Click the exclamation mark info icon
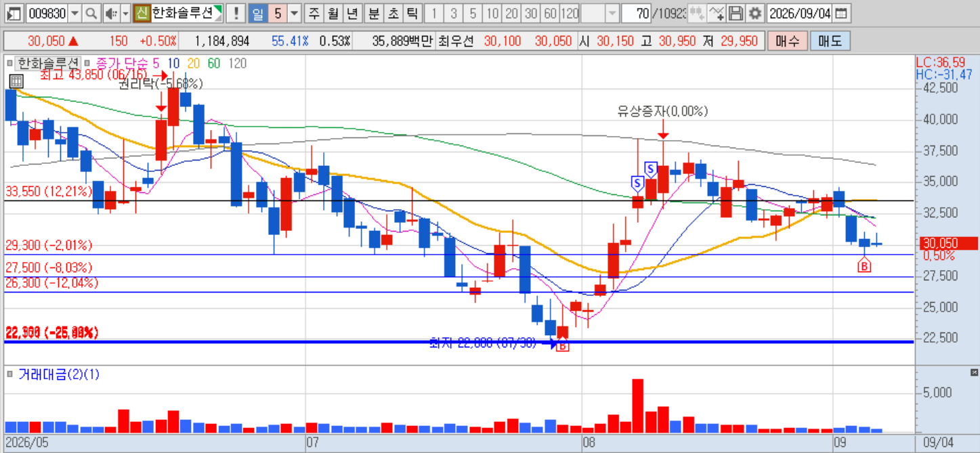The height and width of the screenshot is (453, 980). 236,13
